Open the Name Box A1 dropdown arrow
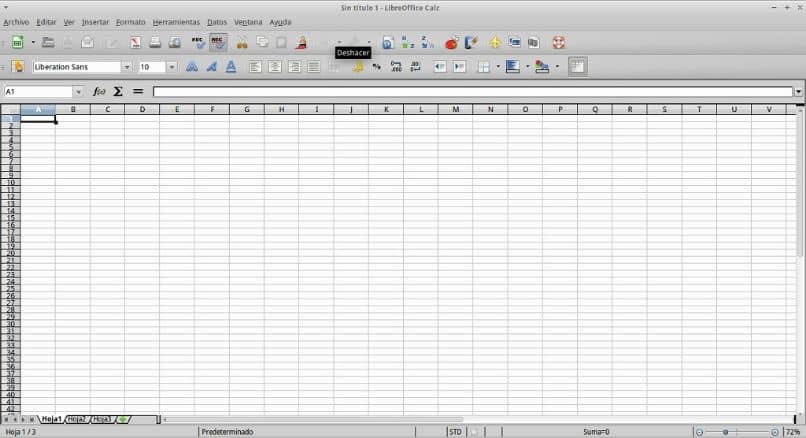 click(78, 92)
